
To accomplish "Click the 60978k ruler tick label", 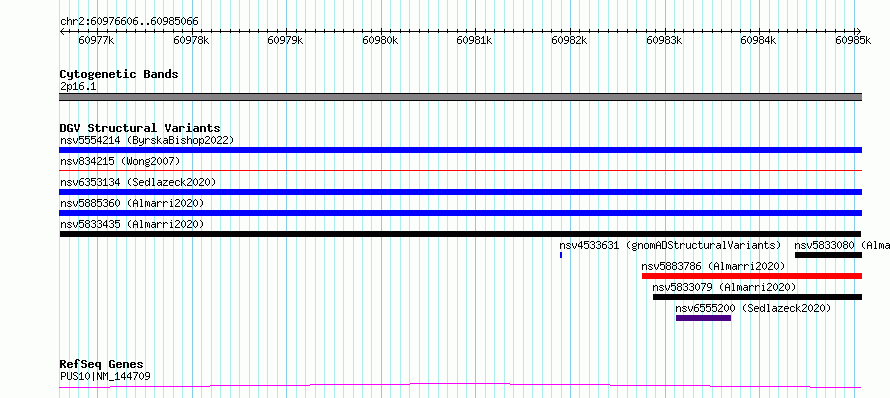I will 191,40.
